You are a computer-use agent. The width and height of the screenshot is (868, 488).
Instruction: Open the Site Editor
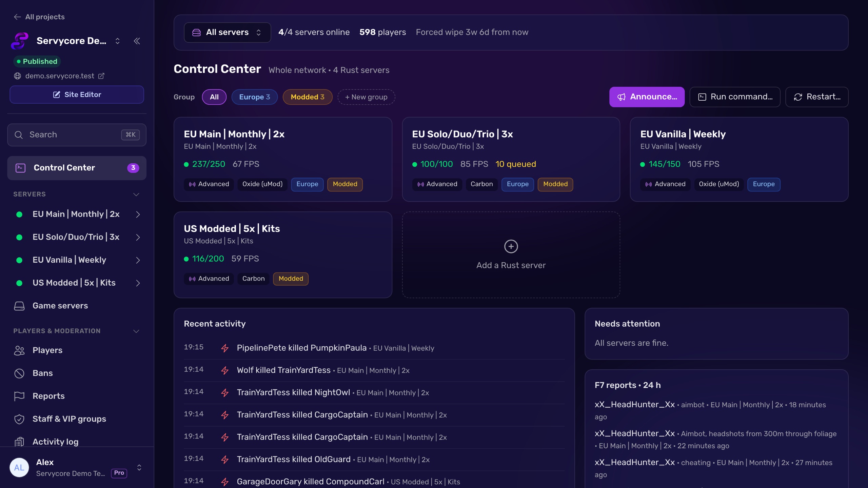77,95
